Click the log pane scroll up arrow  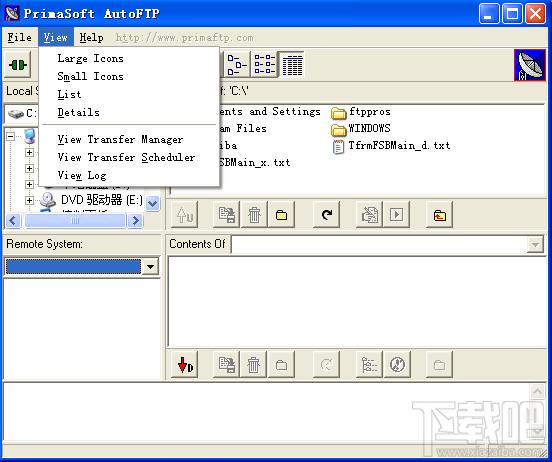point(538,391)
